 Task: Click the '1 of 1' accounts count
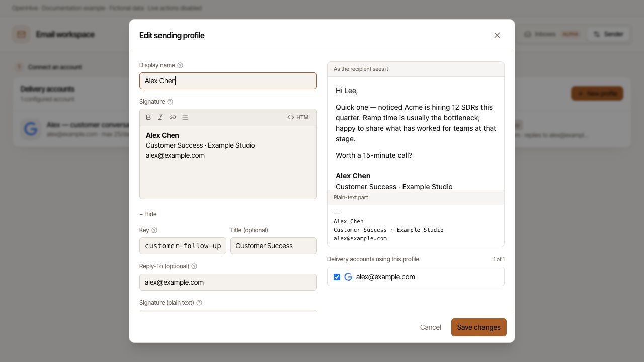499,259
